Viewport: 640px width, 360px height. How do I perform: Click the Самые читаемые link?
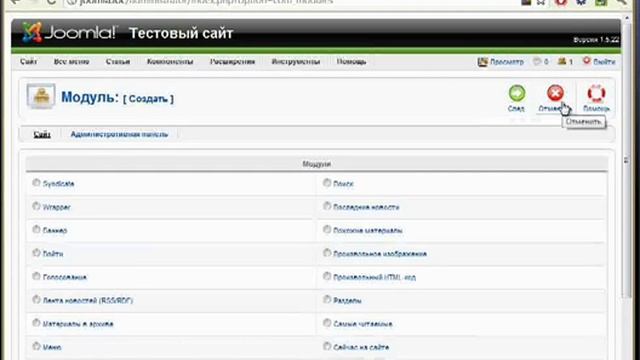(363, 324)
